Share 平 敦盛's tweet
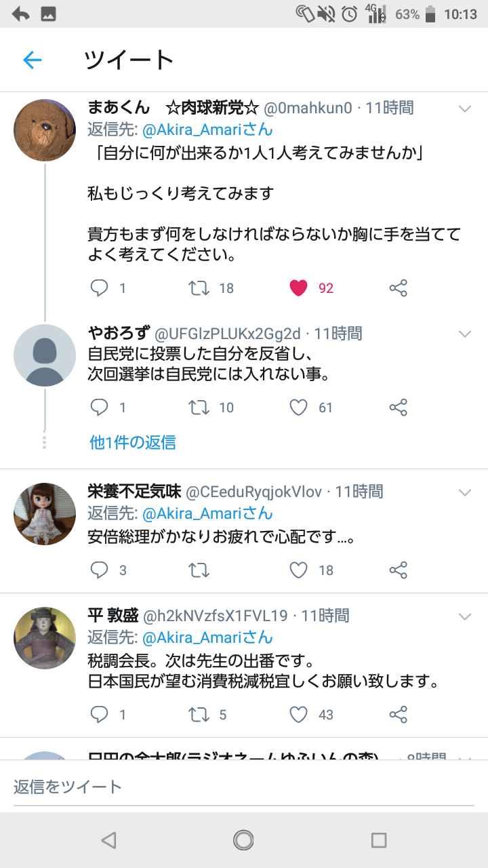This screenshot has height=868, width=488. pyautogui.click(x=399, y=714)
